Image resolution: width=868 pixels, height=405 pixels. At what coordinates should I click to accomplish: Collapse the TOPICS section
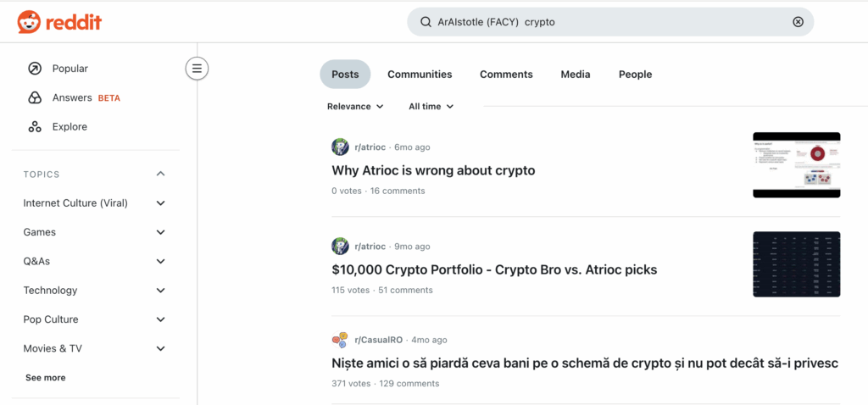(161, 175)
